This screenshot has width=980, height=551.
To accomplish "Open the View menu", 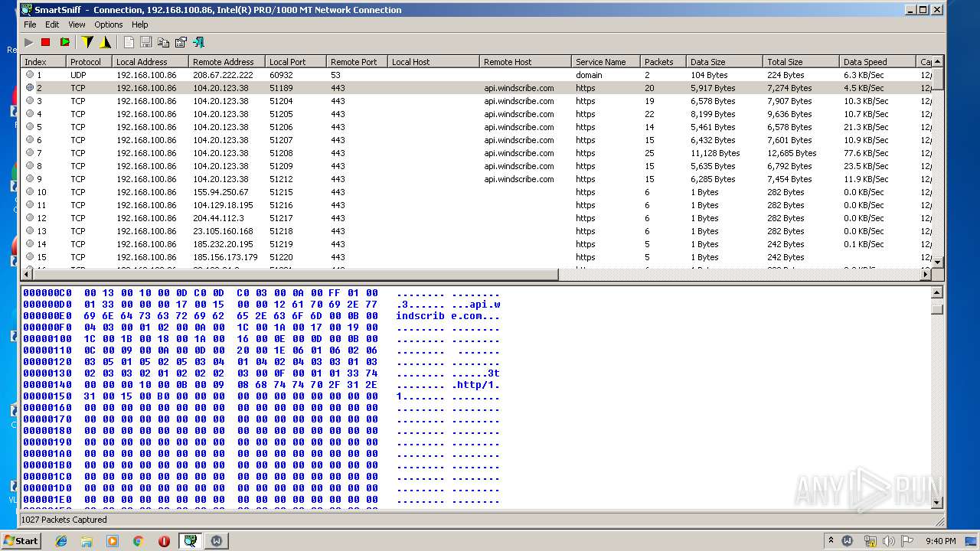I will tap(77, 24).
